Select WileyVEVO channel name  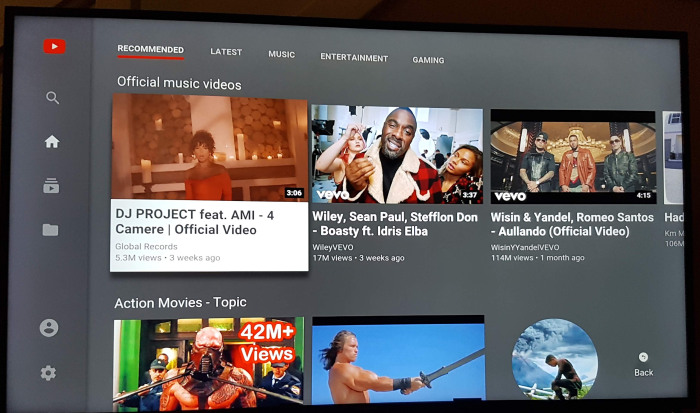(333, 247)
